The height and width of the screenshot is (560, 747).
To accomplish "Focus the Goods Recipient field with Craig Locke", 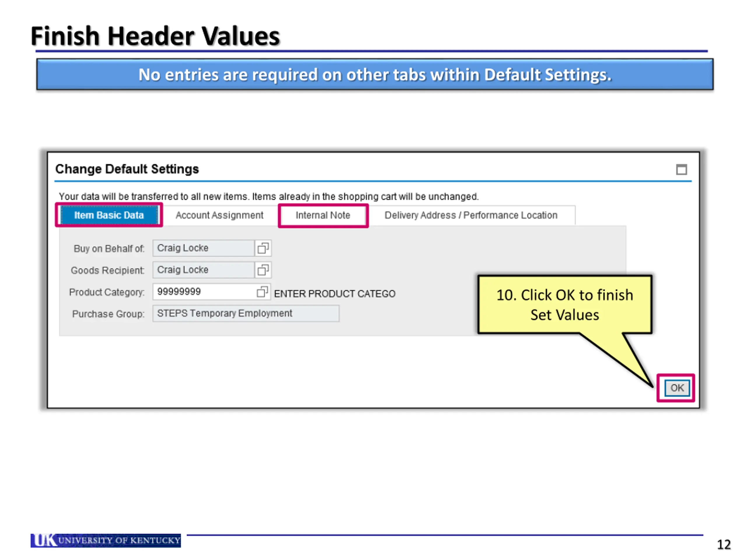I will click(x=203, y=270).
